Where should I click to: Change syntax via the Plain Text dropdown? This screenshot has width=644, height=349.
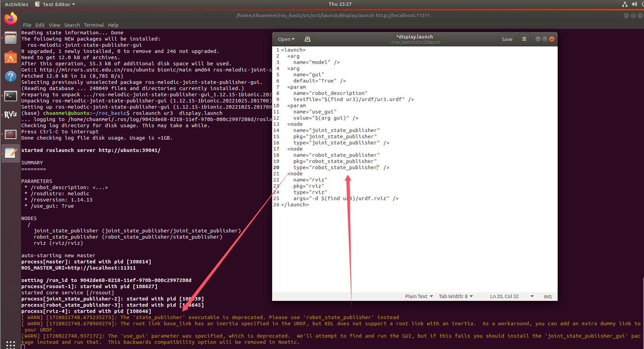pyautogui.click(x=418, y=296)
